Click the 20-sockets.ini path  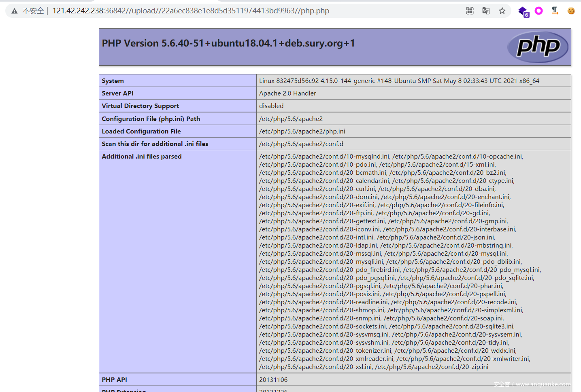click(x=323, y=326)
